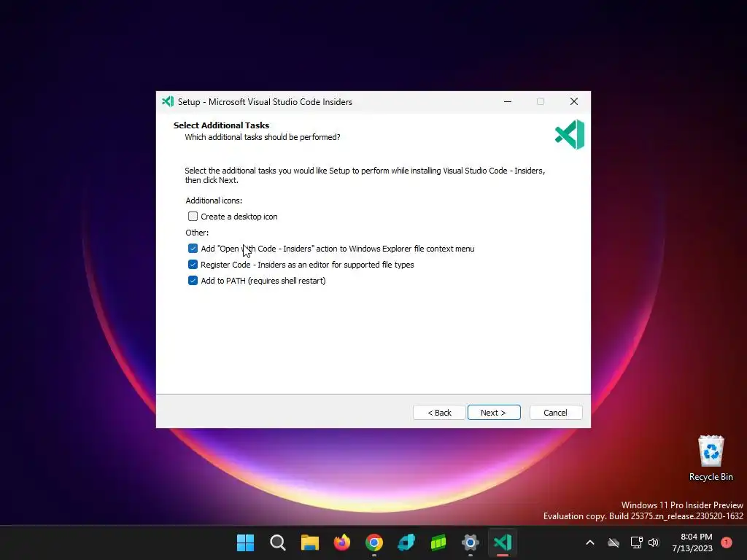Open network status tray icon
This screenshot has height=560, width=747.
click(x=636, y=542)
